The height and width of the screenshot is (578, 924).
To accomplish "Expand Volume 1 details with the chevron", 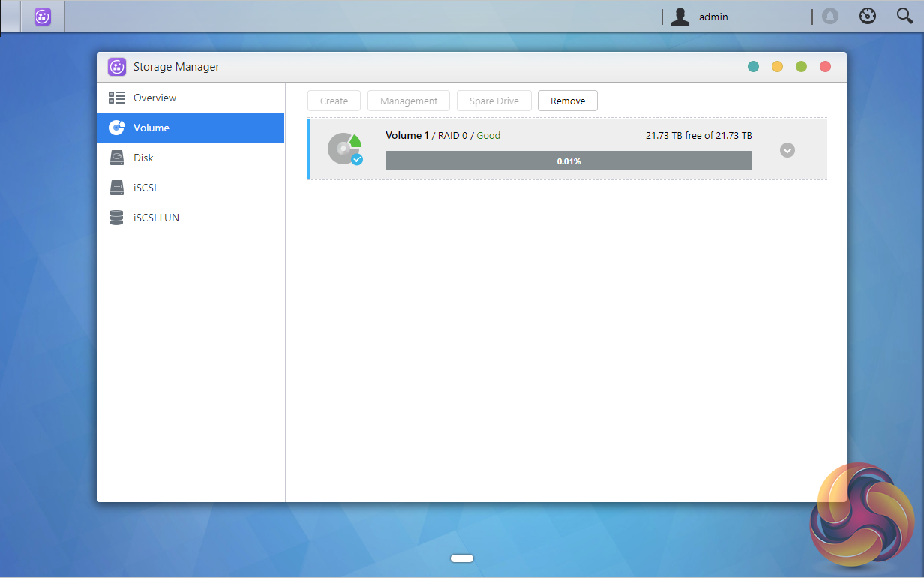I will tap(787, 150).
